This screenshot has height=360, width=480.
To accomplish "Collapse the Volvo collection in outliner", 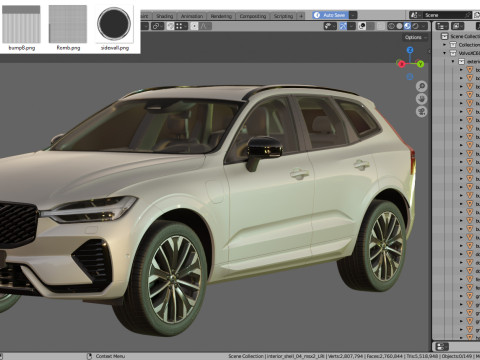I will pos(445,53).
